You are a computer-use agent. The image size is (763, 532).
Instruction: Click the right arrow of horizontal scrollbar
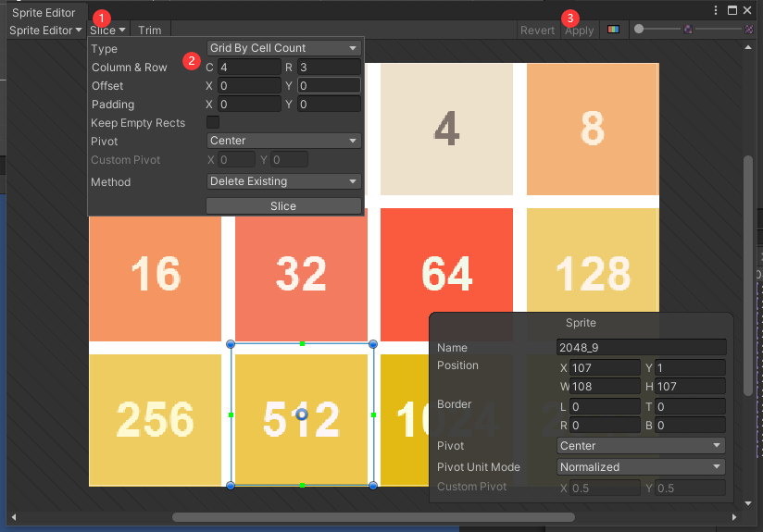734,517
